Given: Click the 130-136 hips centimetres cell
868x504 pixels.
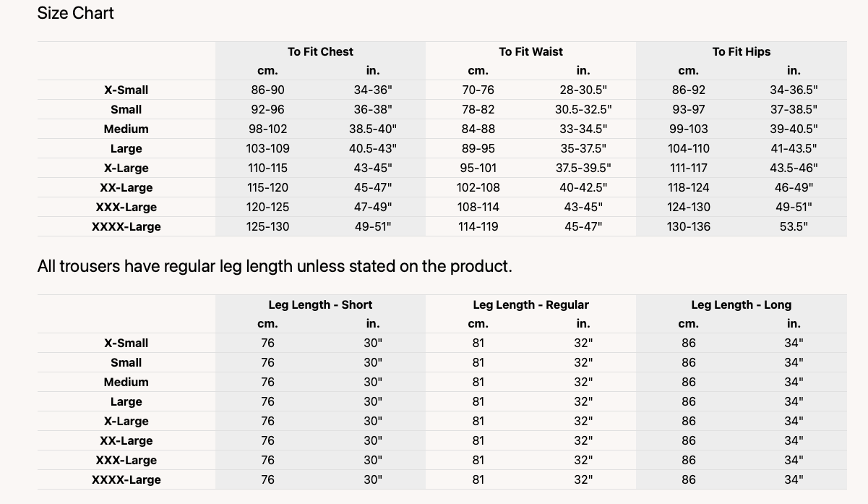Looking at the screenshot, I should (x=688, y=227).
